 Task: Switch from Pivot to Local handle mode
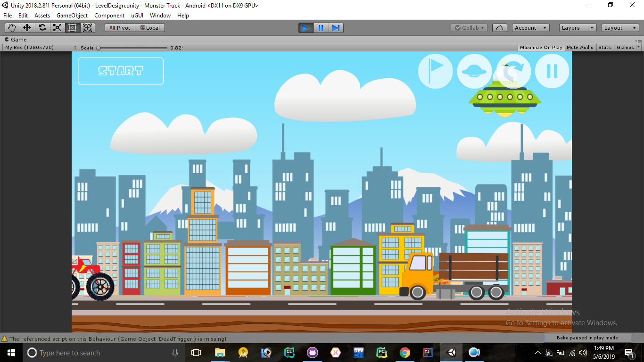150,27
